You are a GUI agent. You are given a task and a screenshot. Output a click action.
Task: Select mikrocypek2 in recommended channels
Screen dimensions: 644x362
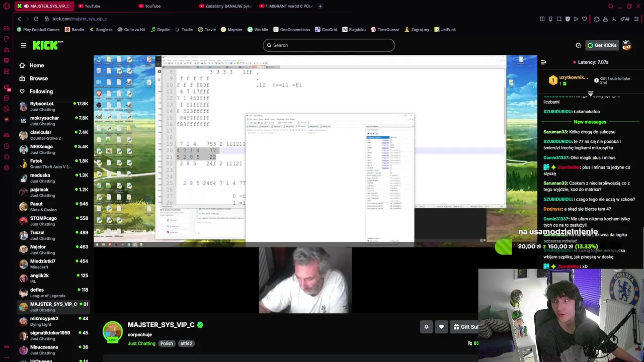click(x=53, y=321)
